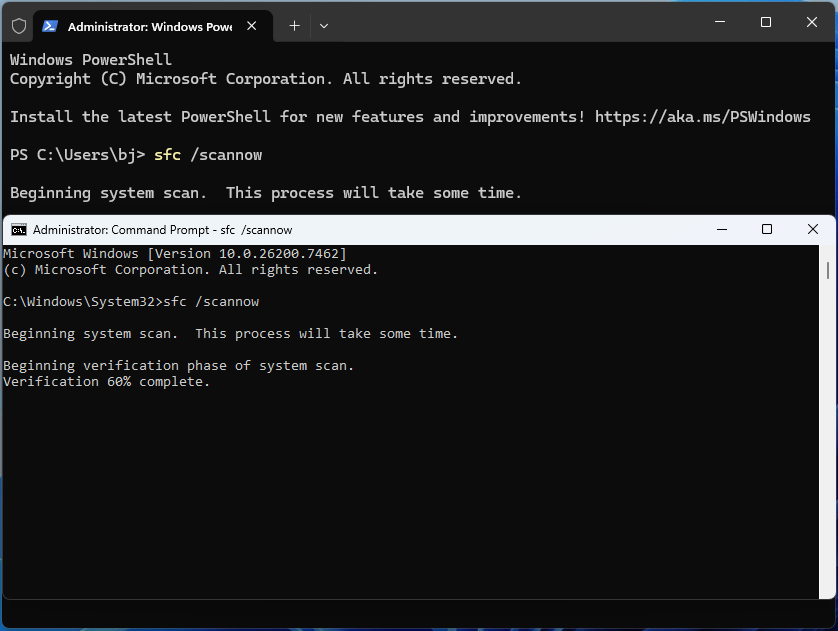Close the Administrator: Windows PowerShell tab

(x=251, y=26)
